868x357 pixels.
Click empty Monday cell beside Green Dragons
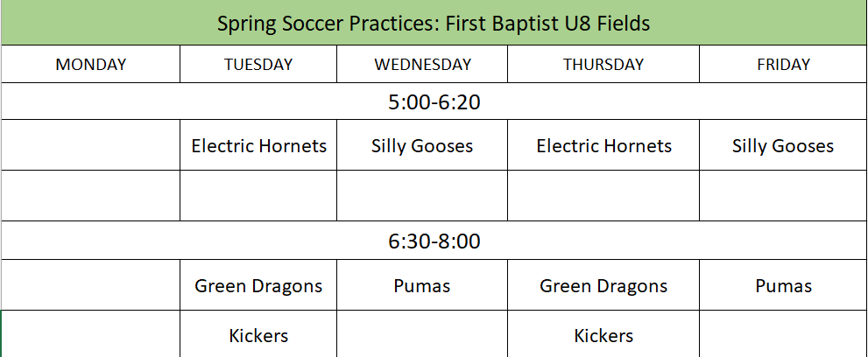91,286
